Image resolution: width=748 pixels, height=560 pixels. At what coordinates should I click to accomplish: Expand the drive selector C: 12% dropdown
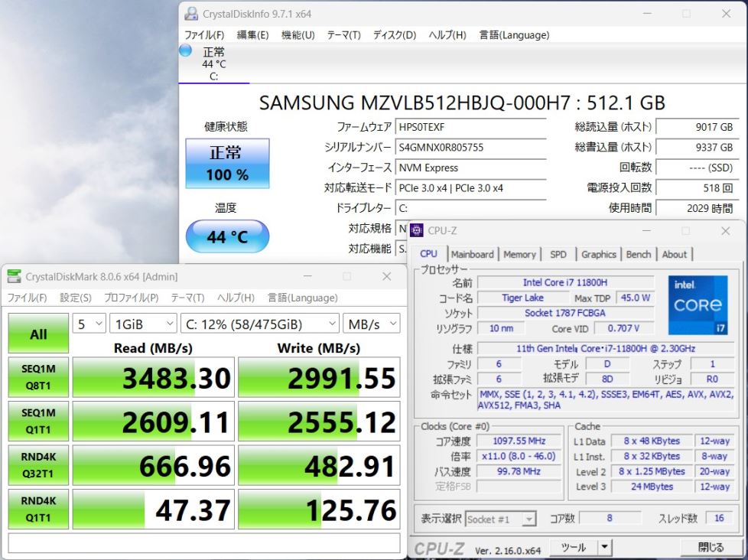point(260,324)
